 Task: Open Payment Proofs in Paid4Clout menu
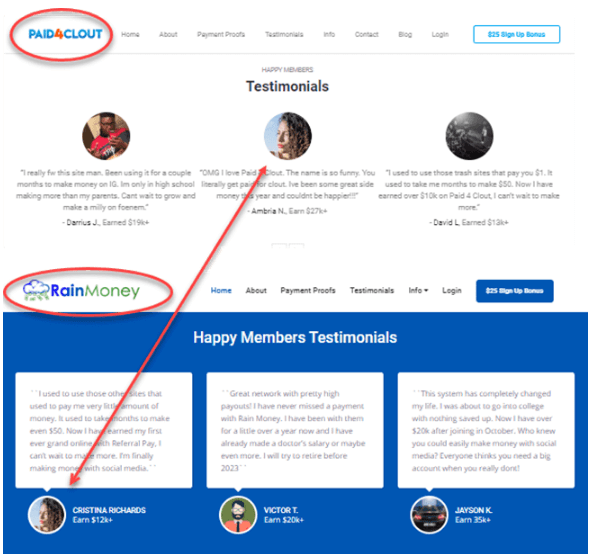tap(221, 35)
